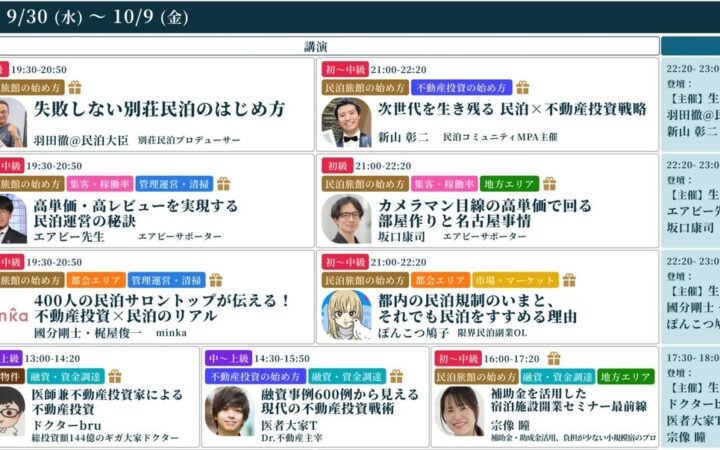Click 管理運営・清掃 tag on エアビー先生 card
Screen dimensions: 720x450
174,184
